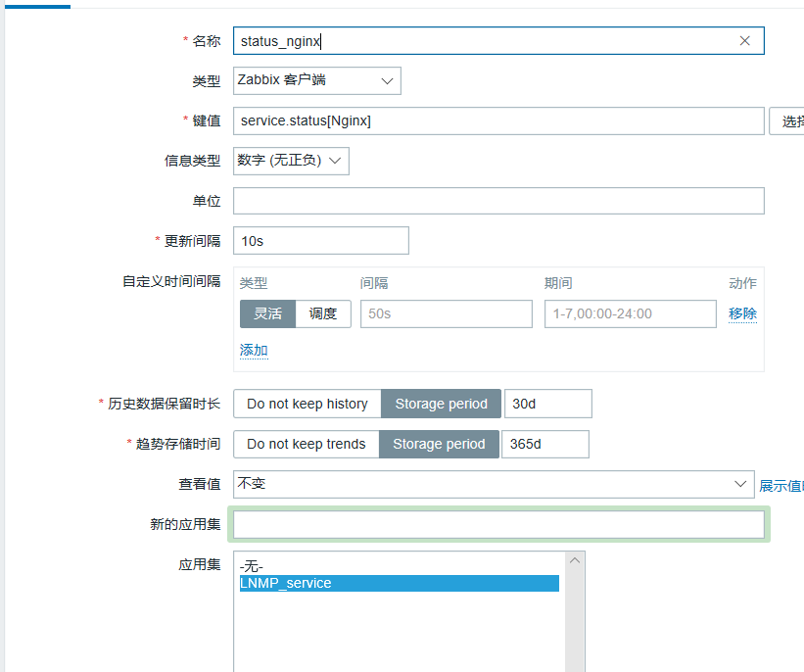The width and height of the screenshot is (804, 672).
Task: Click the application list scroll up arrow
Action: pyautogui.click(x=575, y=560)
